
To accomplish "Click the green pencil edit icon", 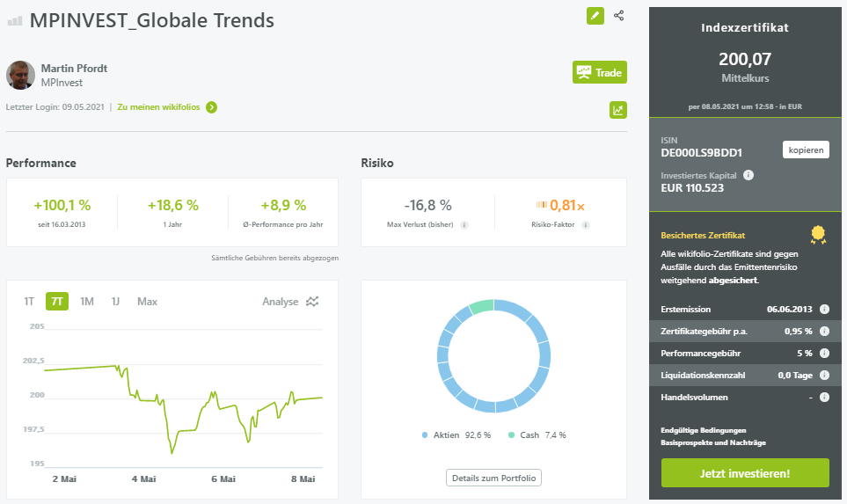I will 595,16.
